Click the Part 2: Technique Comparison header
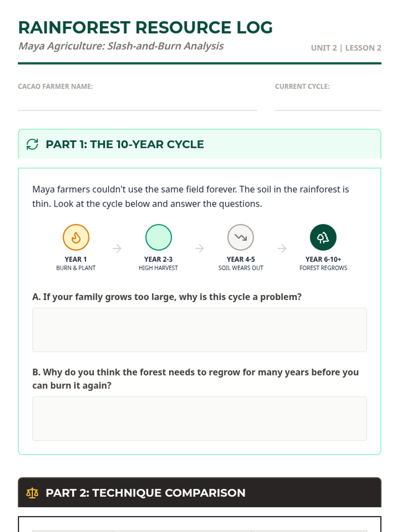Image resolution: width=399 pixels, height=532 pixels. (x=145, y=493)
